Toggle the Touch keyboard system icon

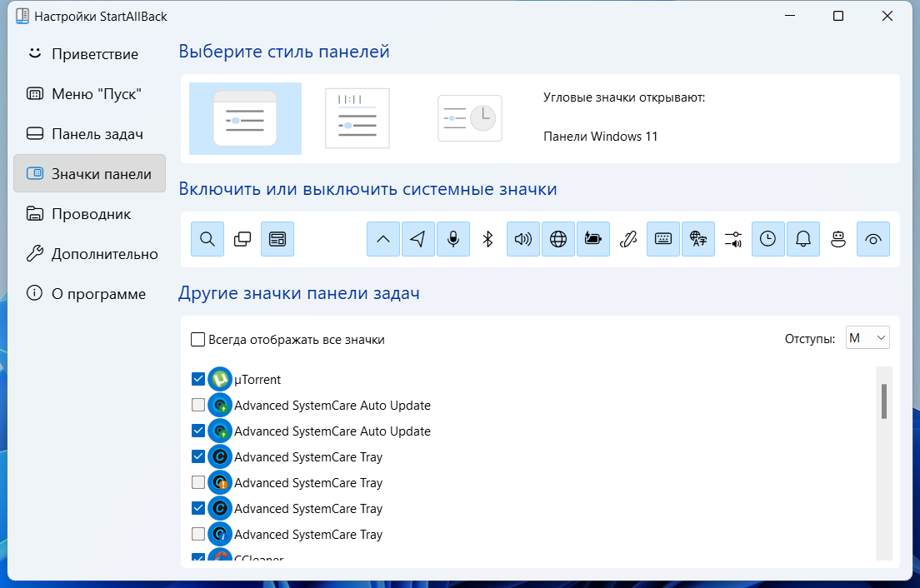663,239
